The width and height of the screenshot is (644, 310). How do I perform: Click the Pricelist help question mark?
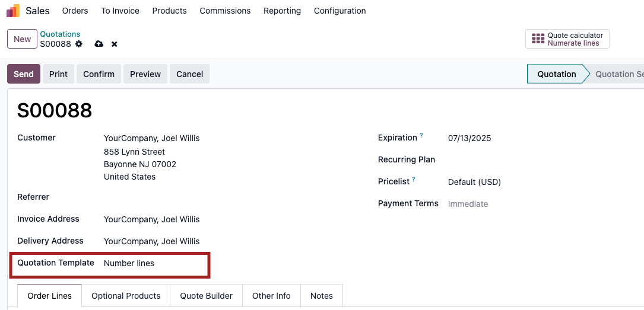click(x=414, y=179)
